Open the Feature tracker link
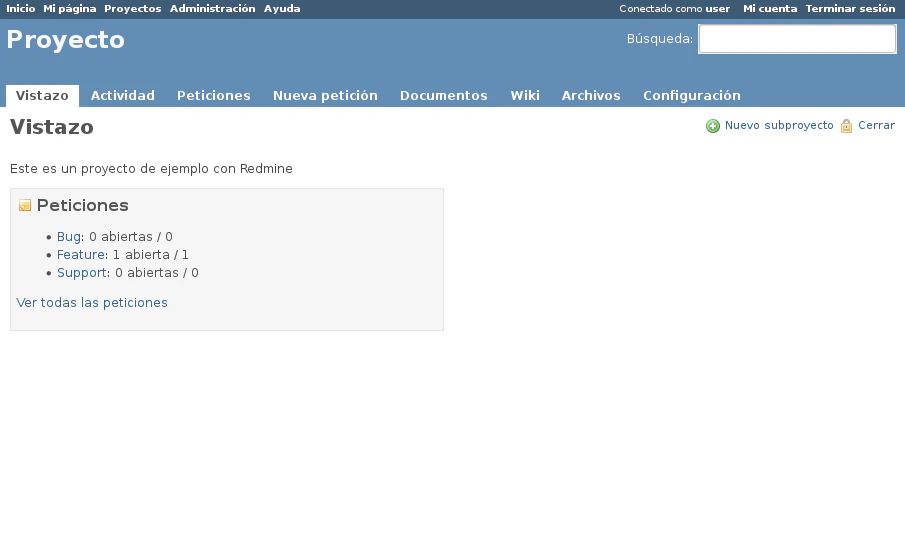905x546 pixels. click(81, 255)
